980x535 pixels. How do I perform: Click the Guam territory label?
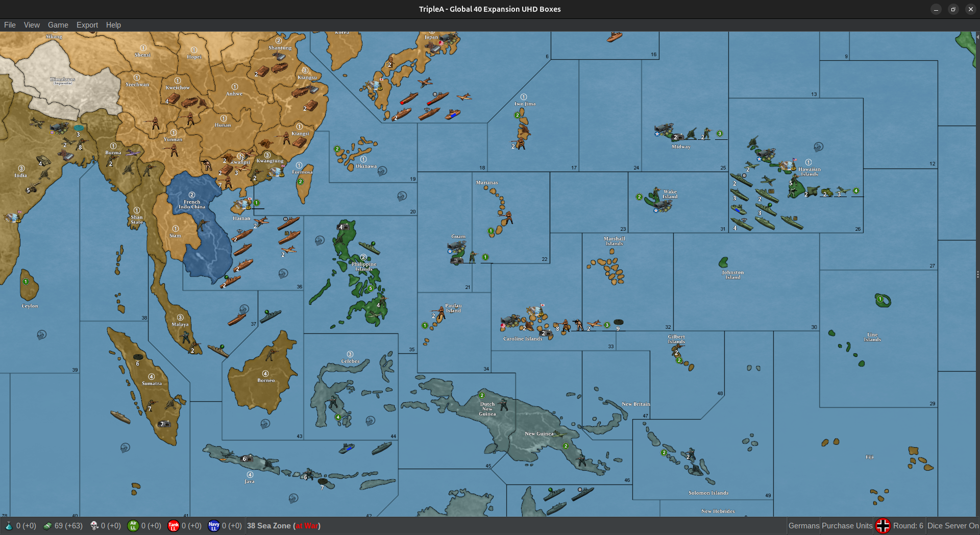click(458, 236)
